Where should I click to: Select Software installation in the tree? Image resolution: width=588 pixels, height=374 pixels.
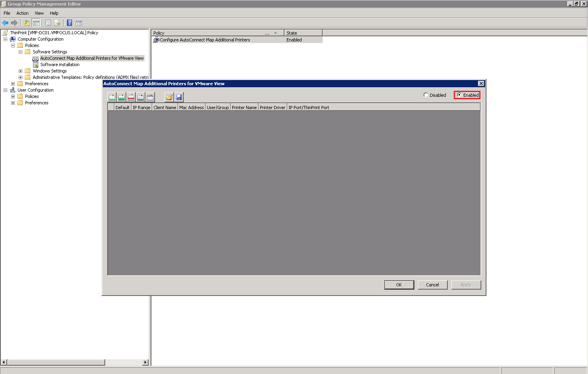click(x=60, y=65)
